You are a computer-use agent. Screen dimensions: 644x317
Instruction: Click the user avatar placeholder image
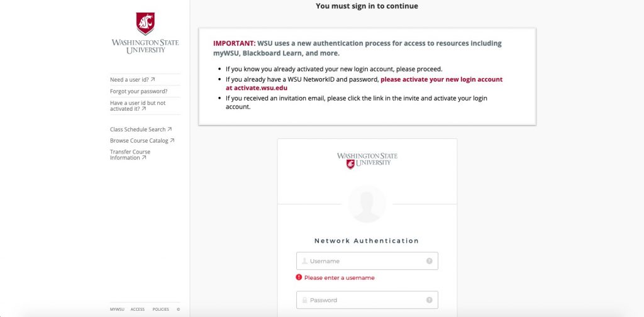(x=367, y=204)
